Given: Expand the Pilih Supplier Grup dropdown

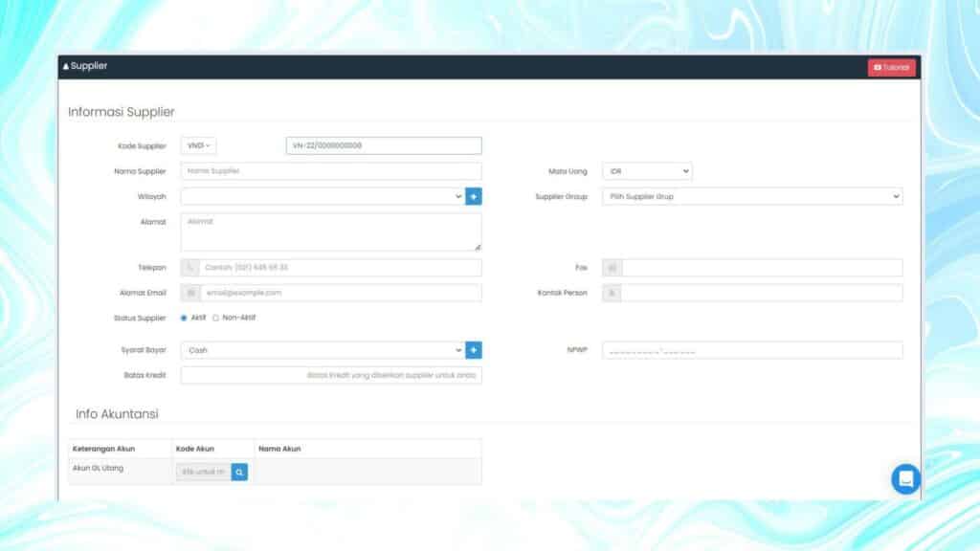Looking at the screenshot, I should (749, 195).
